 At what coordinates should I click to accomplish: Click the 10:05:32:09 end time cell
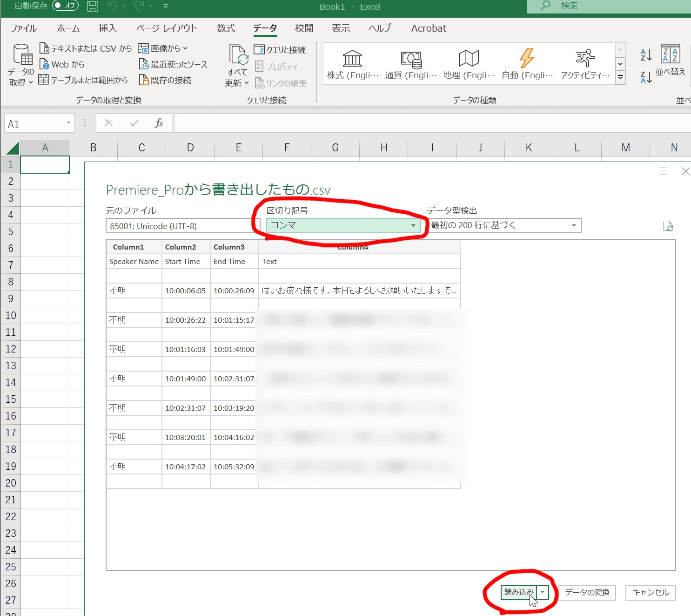pos(234,467)
